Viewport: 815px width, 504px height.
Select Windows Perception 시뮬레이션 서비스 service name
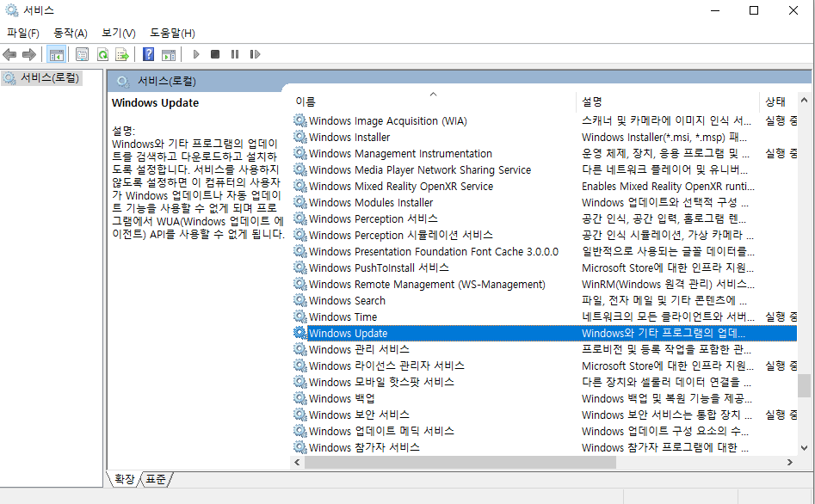pyautogui.click(x=401, y=235)
